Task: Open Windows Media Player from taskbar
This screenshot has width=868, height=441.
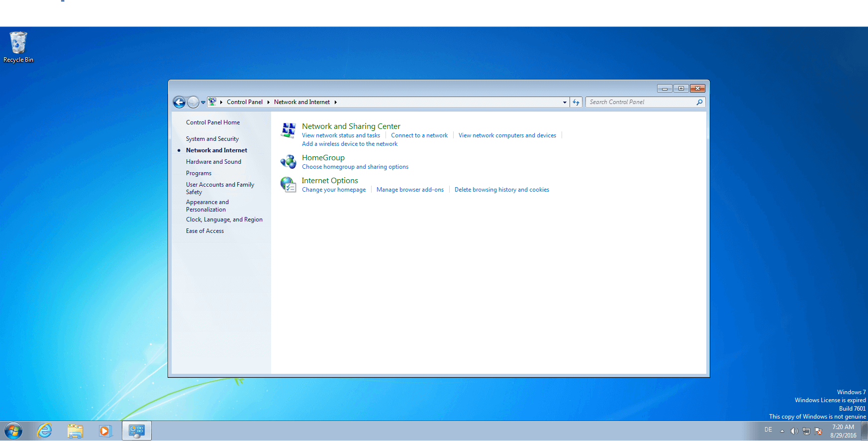Action: tap(105, 431)
